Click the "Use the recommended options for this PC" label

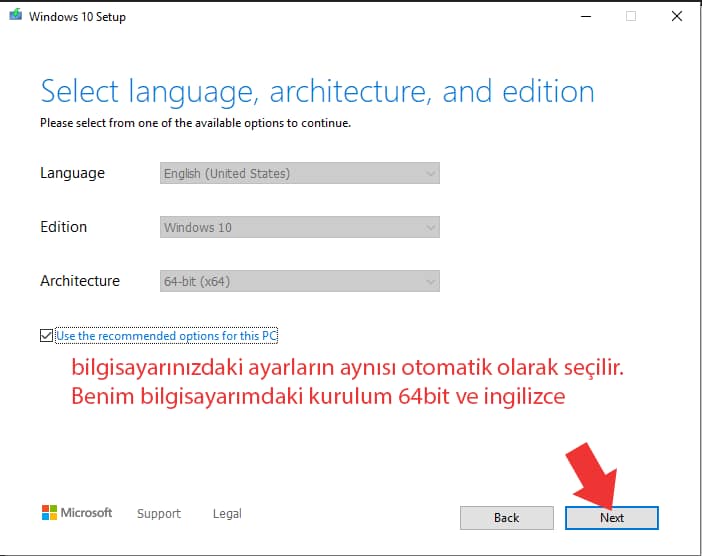167,336
